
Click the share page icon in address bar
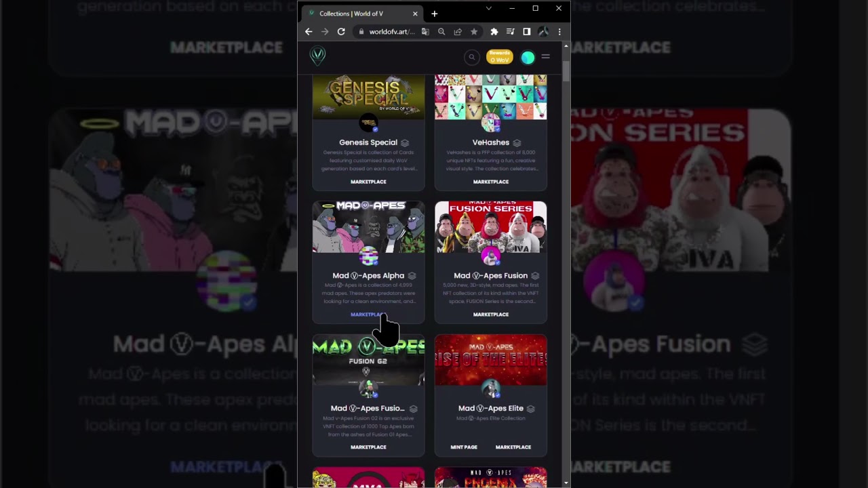458,32
